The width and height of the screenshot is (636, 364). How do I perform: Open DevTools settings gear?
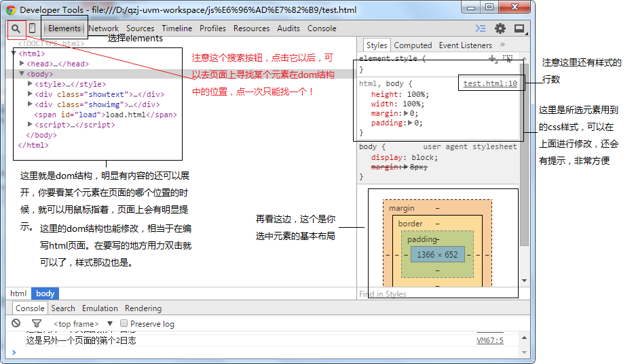tap(500, 28)
